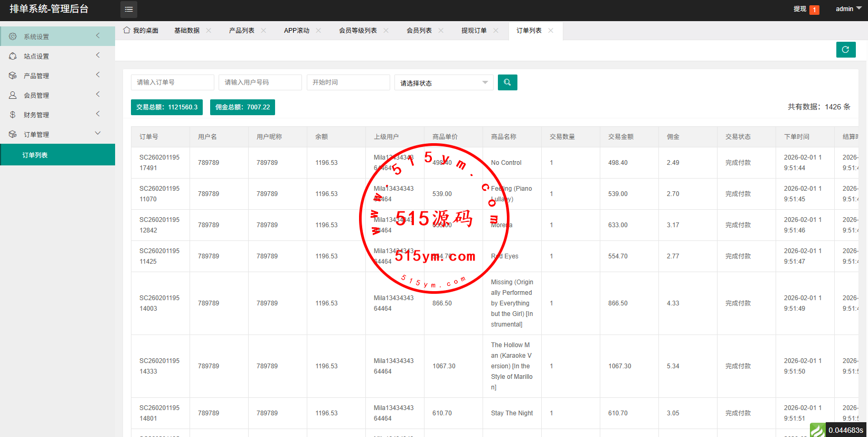Image resolution: width=868 pixels, height=437 pixels.
Task: Click the 会员管理 person icon
Action: (13, 95)
